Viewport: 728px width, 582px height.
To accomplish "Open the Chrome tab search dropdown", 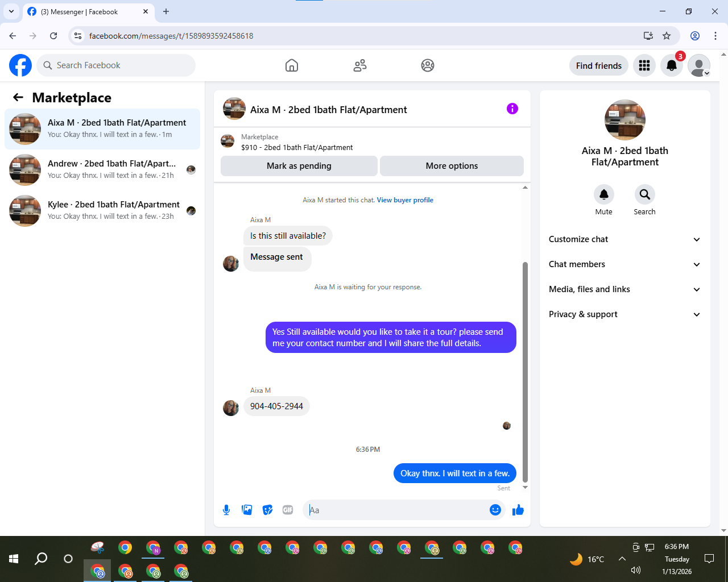I will click(x=11, y=11).
